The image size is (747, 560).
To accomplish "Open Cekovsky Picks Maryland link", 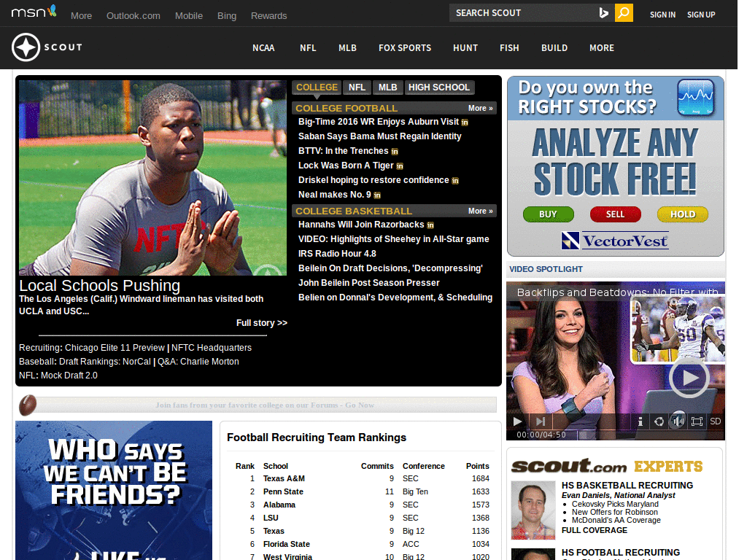I will click(615, 504).
